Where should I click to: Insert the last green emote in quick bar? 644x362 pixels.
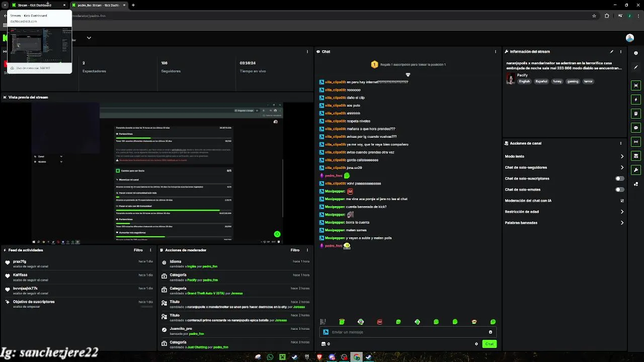tap(493, 322)
